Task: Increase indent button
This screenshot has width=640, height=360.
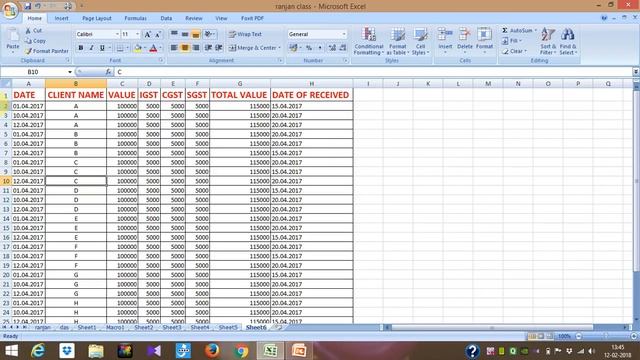Action: point(219,48)
